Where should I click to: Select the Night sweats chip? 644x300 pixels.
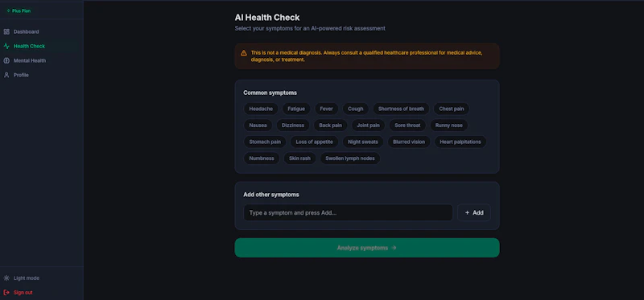click(x=363, y=142)
